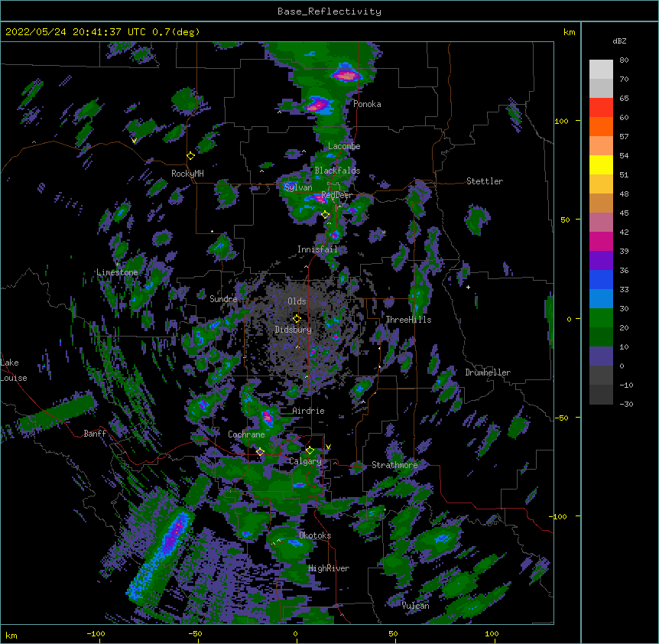659x644 pixels.
Task: Select the yellow diamond marker under Cochrane
Action: [x=260, y=452]
